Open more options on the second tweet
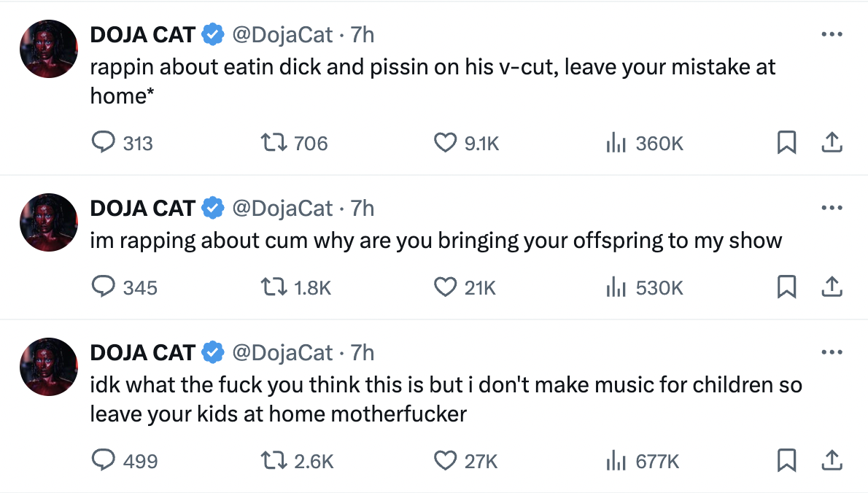Image resolution: width=868 pixels, height=493 pixels. 832,208
